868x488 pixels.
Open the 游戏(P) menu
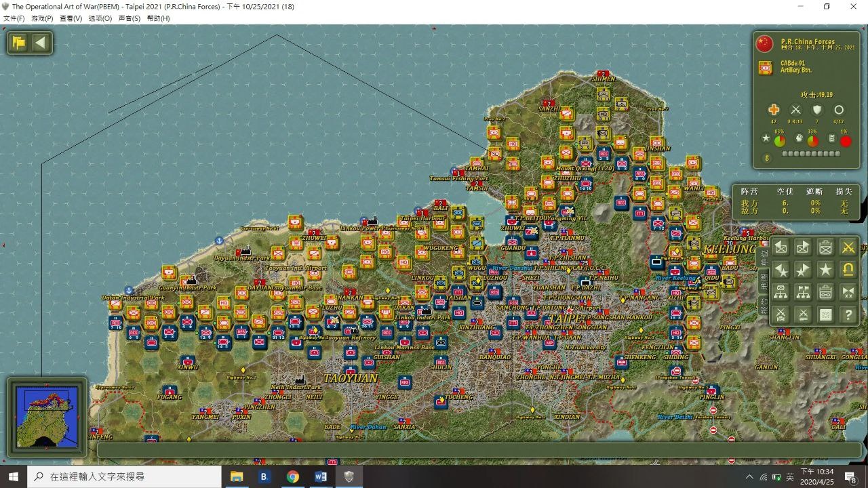[42, 18]
